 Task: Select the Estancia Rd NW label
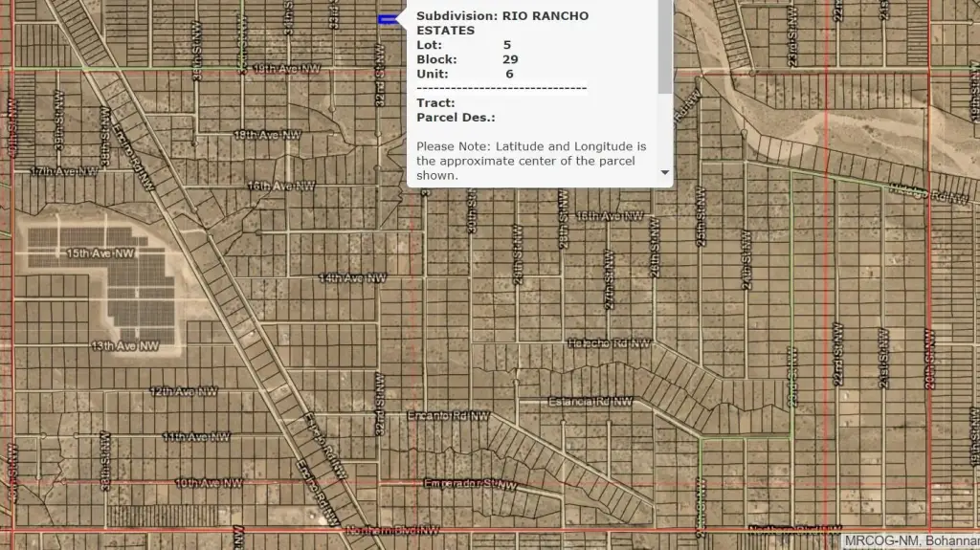coord(590,402)
